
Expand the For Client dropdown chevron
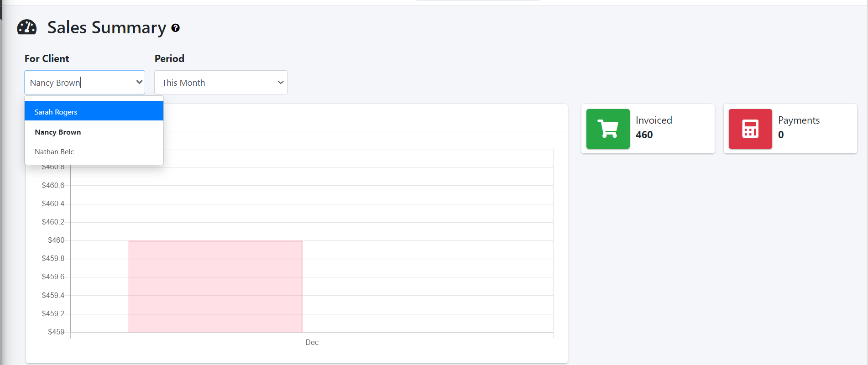tap(139, 82)
